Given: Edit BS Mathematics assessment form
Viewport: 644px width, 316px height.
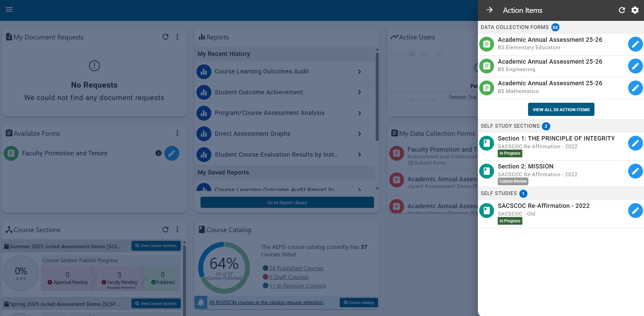Looking at the screenshot, I should pos(635,88).
